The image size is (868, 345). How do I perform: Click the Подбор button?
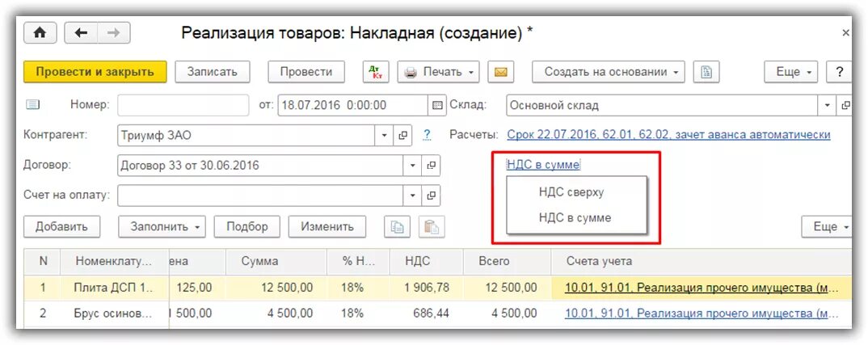[246, 226]
